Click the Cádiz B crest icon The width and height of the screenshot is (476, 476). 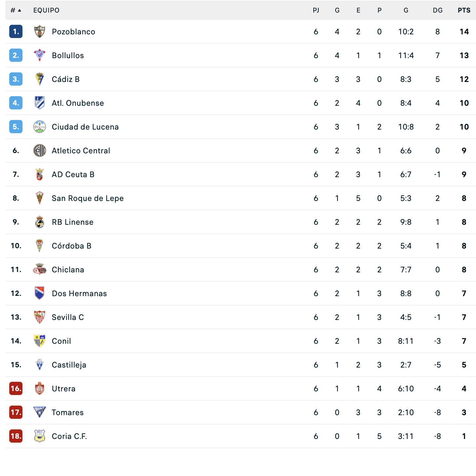point(39,79)
